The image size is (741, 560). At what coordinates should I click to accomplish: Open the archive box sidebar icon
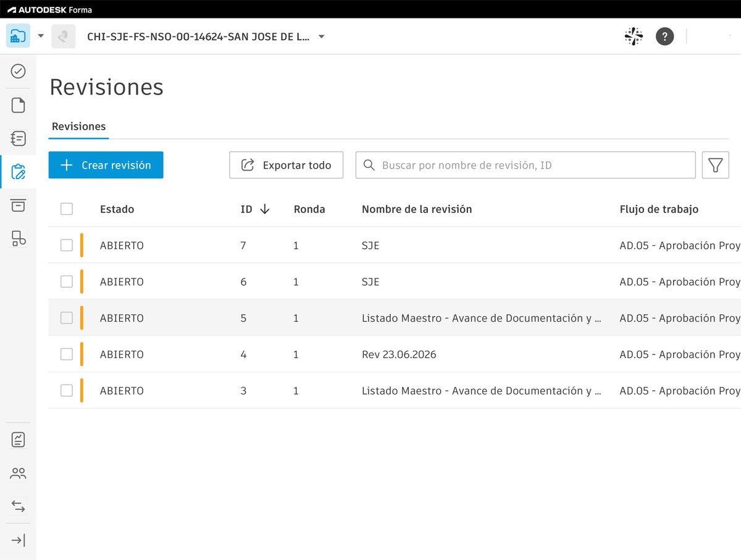pos(19,205)
